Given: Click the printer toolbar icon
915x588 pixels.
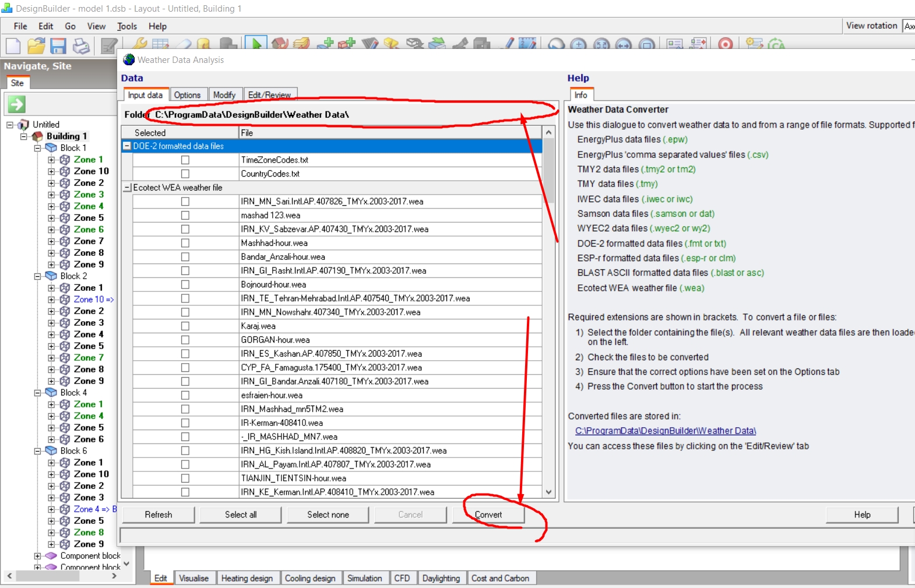Looking at the screenshot, I should click(x=81, y=45).
